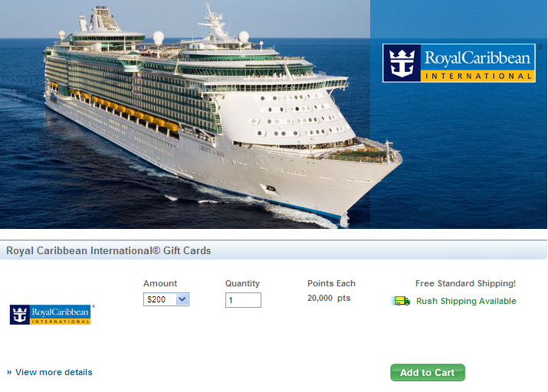Click the crown and anchor emblem in banner
This screenshot has height=392, width=548.
(x=402, y=64)
